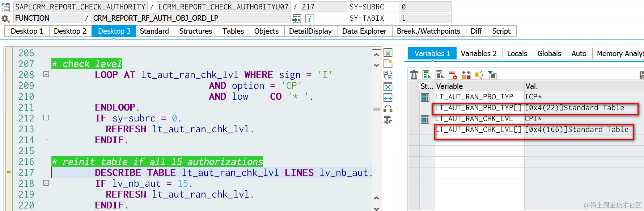Click the [0x4(166)]Standard Table value
The image size is (644, 211).
(x=577, y=129)
